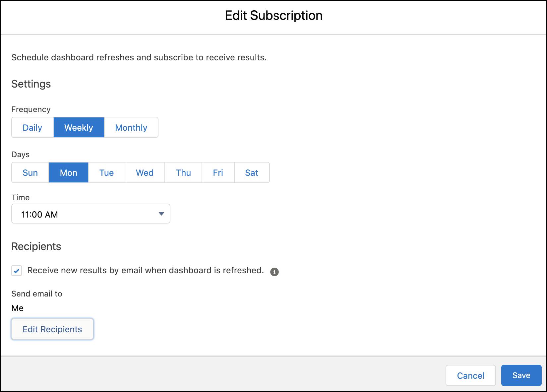
Task: Open the Time dropdown showing 11:00 AM
Action: (x=91, y=214)
